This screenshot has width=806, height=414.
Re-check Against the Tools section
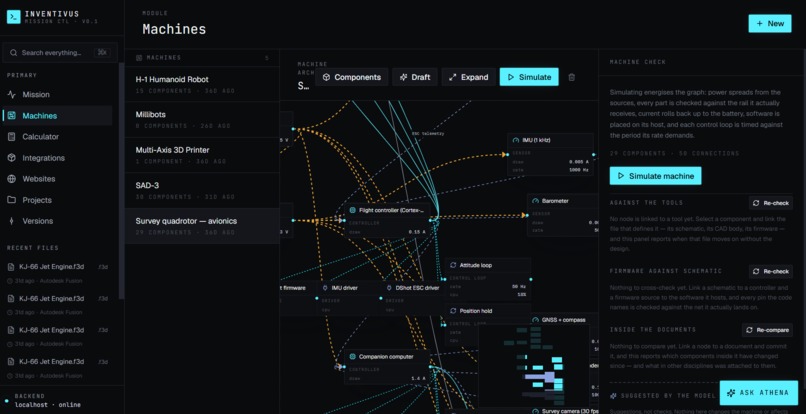(771, 203)
